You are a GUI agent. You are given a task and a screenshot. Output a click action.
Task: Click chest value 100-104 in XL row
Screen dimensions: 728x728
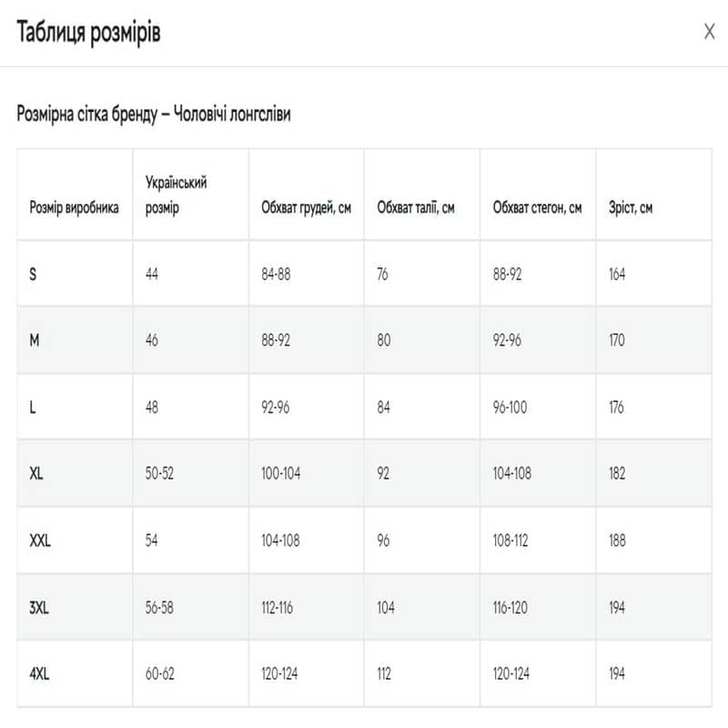[x=280, y=473]
